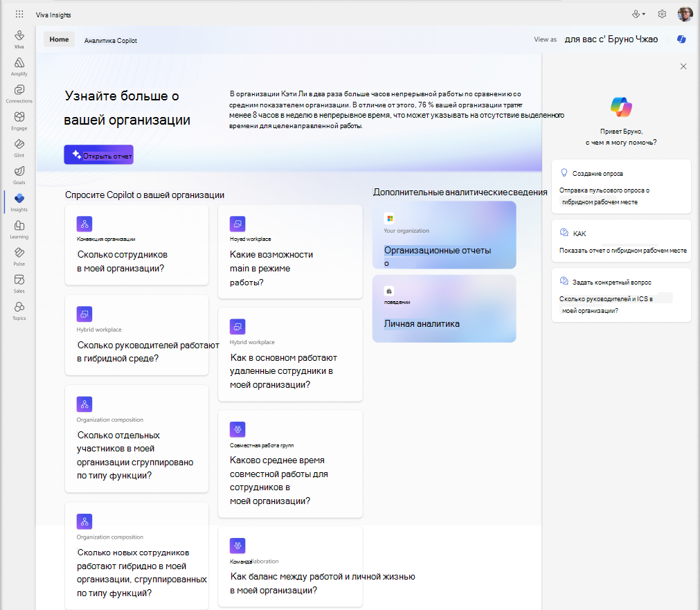Click icon on Личная аналитика tile

point(389,291)
